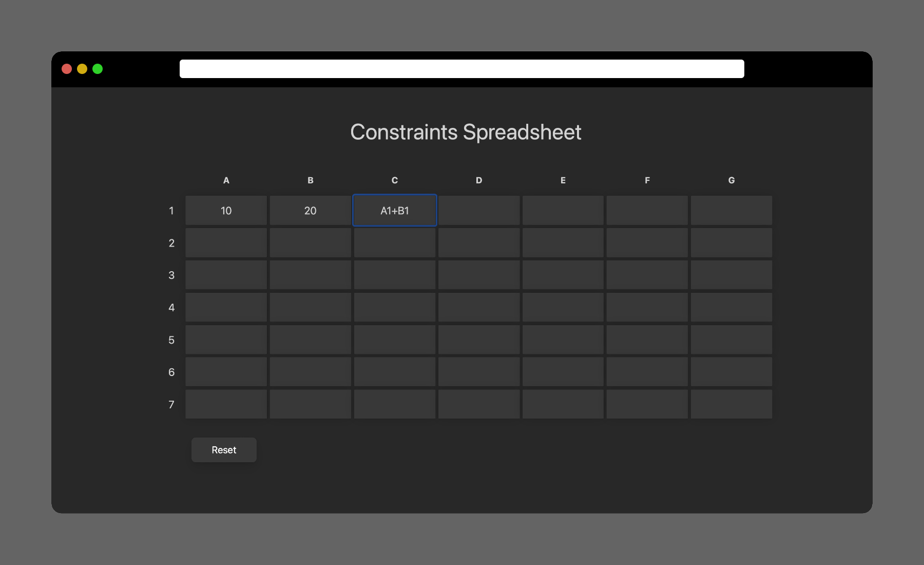Click the empty browser address bar

462,69
